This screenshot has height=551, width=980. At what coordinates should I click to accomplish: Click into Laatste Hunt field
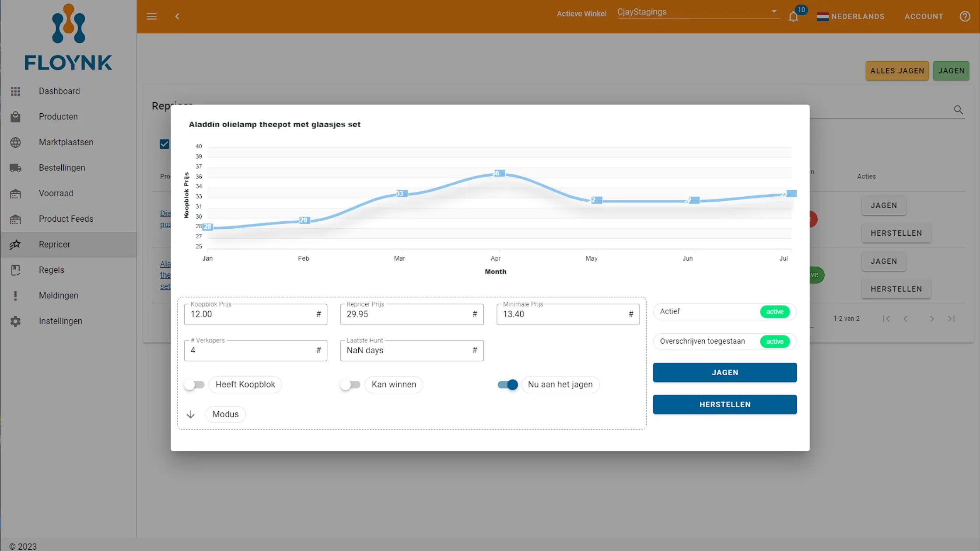[412, 351]
